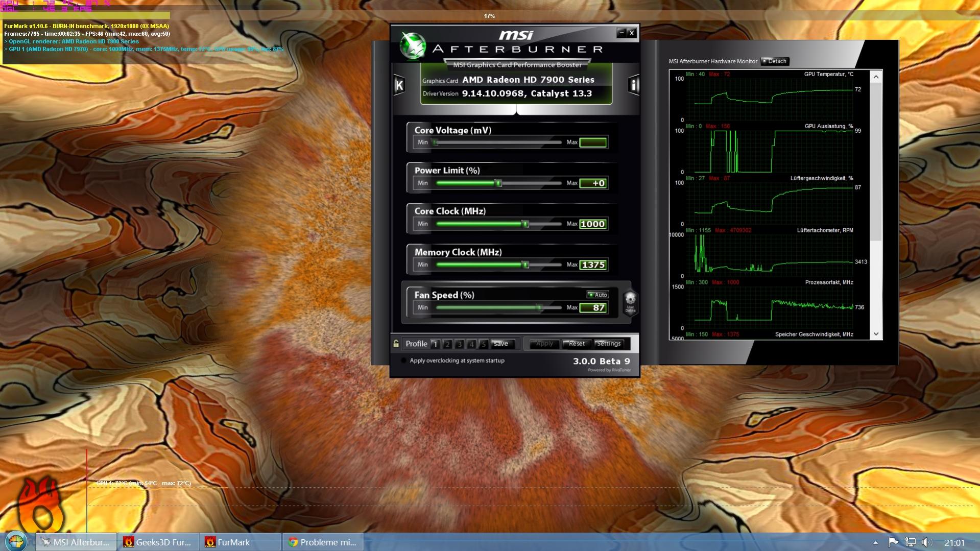
Task: Close the MSI Afterburner window
Action: coord(632,33)
